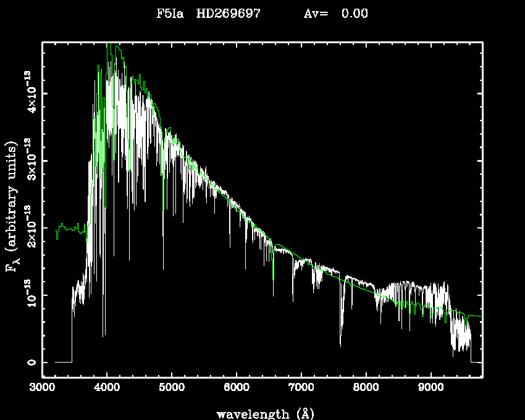Click the 9000 wavelength tick label
This screenshot has height=420, width=525.
pos(430,388)
